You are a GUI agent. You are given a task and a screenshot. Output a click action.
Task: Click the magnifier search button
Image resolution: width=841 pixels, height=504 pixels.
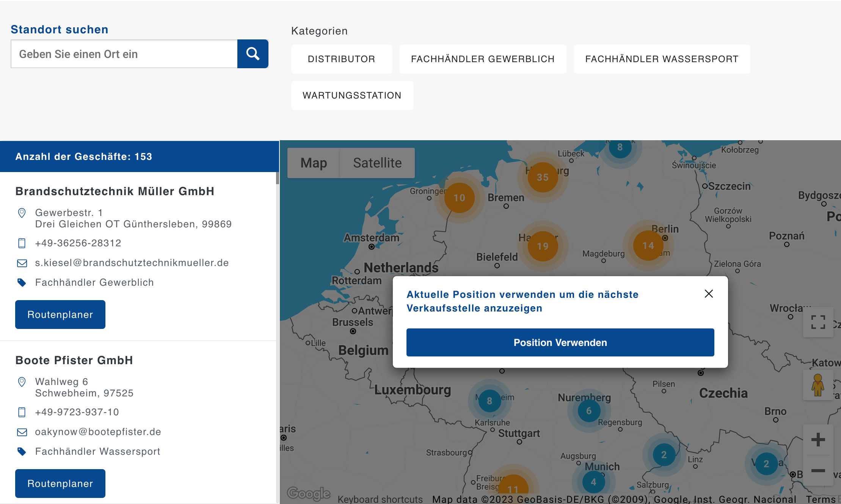253,54
